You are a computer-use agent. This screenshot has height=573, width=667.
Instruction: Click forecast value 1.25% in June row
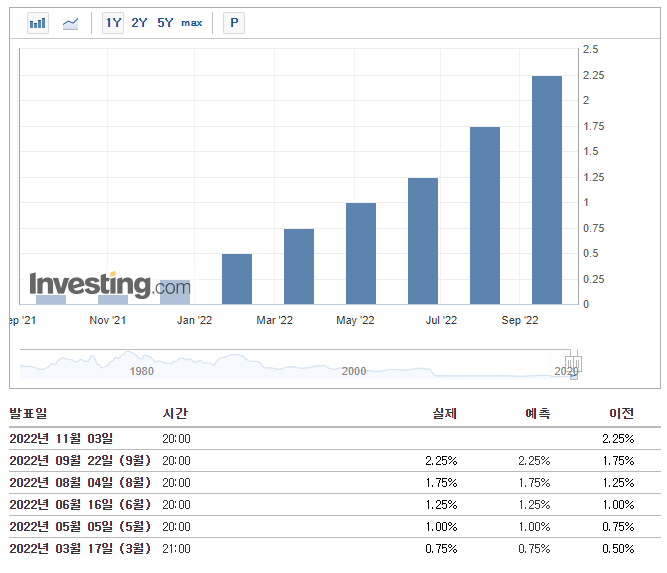tap(534, 505)
